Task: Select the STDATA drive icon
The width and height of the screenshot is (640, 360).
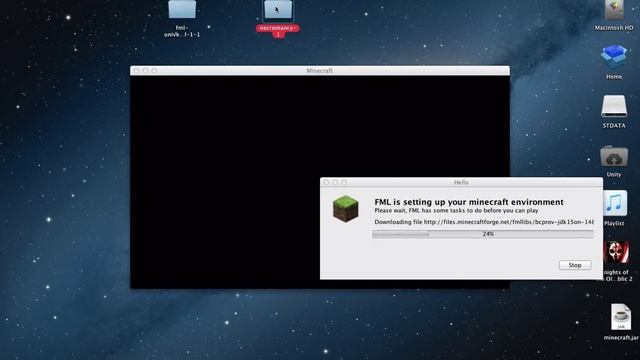Action: (614, 106)
